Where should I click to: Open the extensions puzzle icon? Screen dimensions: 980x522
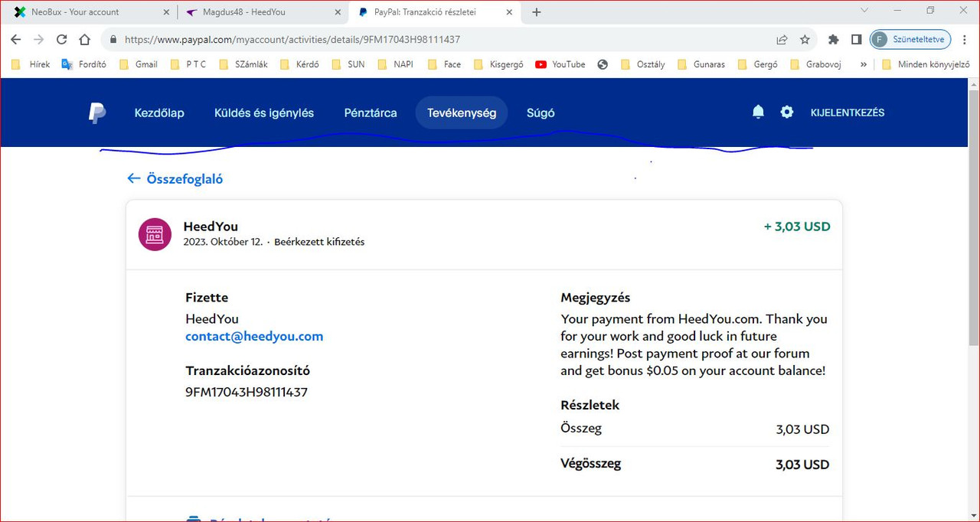coord(834,39)
